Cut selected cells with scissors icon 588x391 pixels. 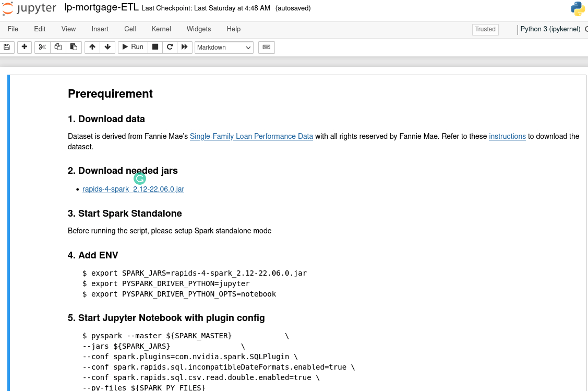tap(42, 47)
